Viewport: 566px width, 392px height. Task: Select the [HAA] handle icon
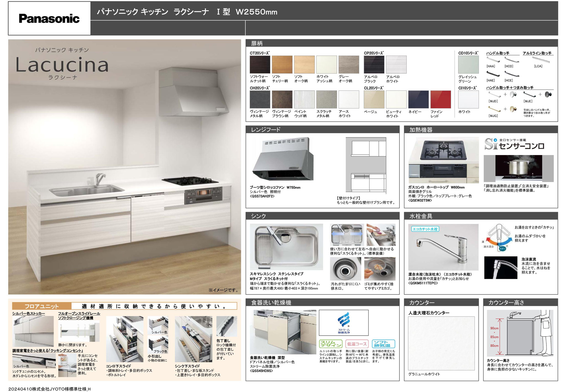(493, 60)
